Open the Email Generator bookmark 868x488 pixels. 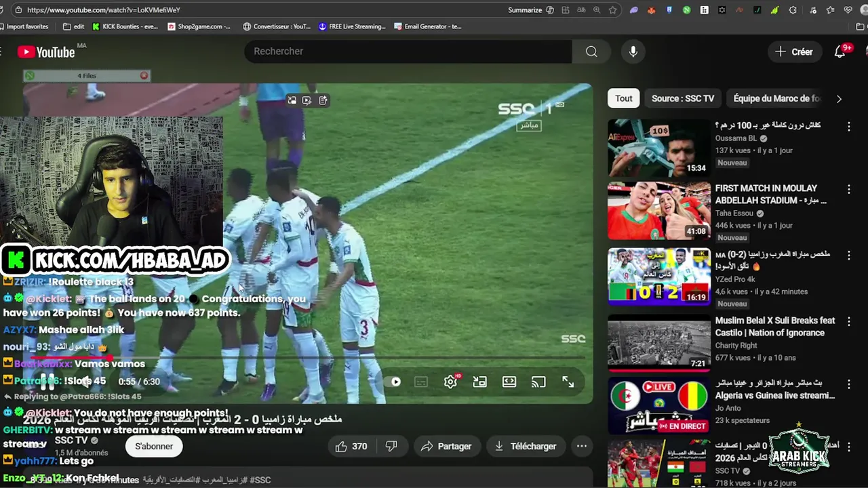(428, 26)
